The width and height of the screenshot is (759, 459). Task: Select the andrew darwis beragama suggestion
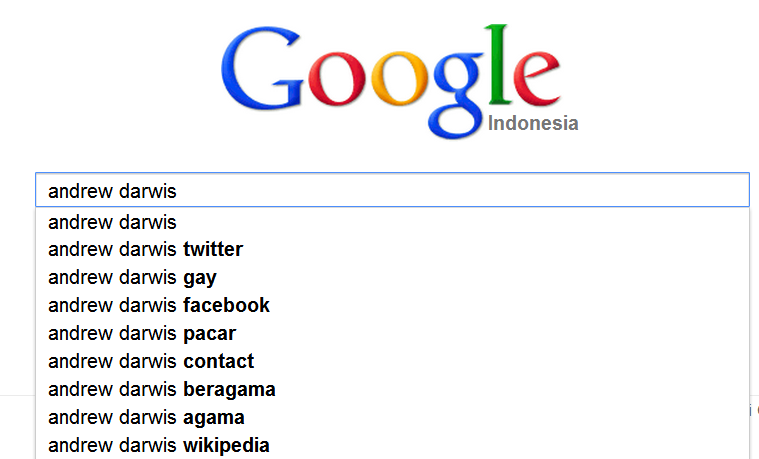(393, 389)
